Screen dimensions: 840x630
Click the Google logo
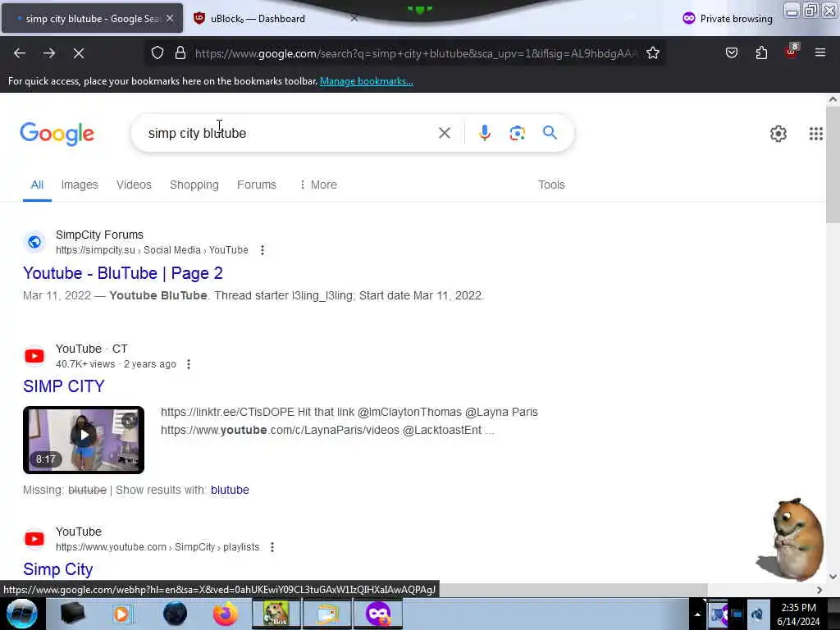coord(57,134)
